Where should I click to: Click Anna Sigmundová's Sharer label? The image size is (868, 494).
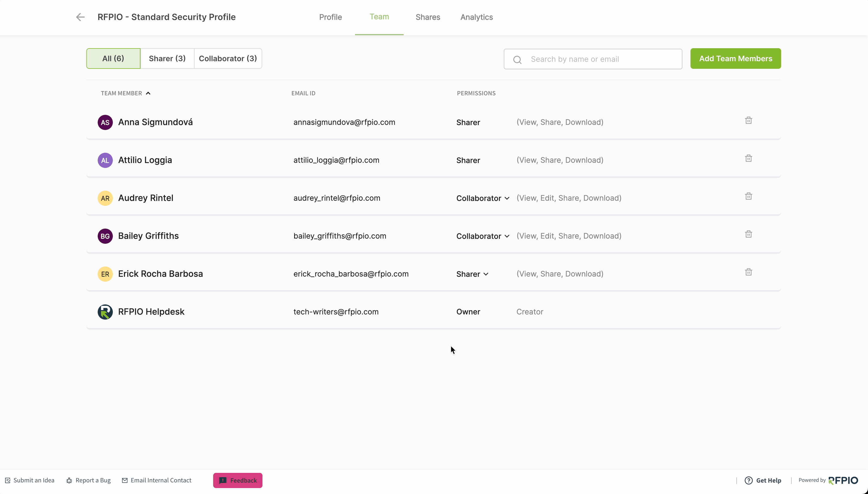click(x=468, y=122)
